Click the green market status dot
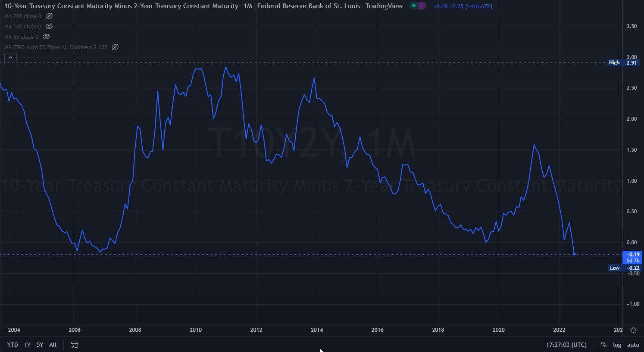Image resolution: width=644 pixels, height=352 pixels. [x=414, y=6]
